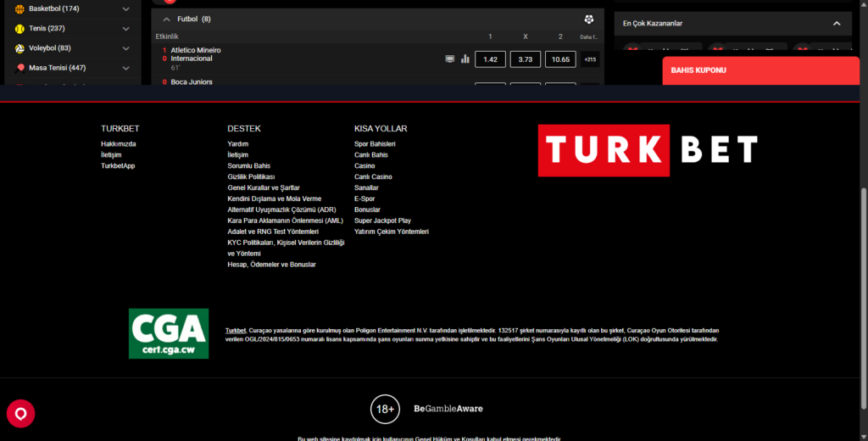The height and width of the screenshot is (441, 868).
Task: Click the TURKBET logo in footer
Action: pyautogui.click(x=648, y=150)
